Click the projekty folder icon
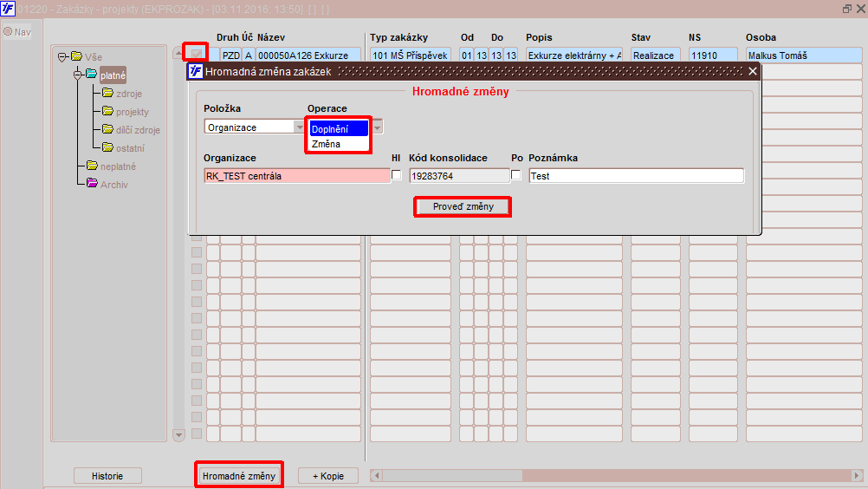Viewport: 868px width, 489px height. [x=107, y=111]
